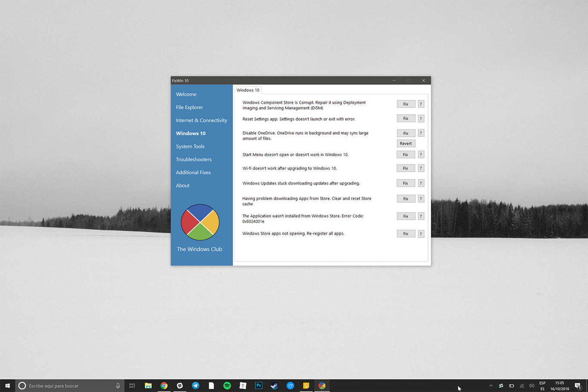Minimize the FixWin 10 window
Viewport: 588px width, 392px height.
394,80
